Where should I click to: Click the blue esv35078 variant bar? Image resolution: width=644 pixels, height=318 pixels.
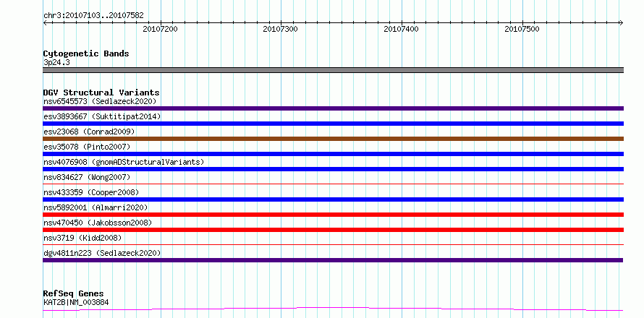tap(333, 154)
